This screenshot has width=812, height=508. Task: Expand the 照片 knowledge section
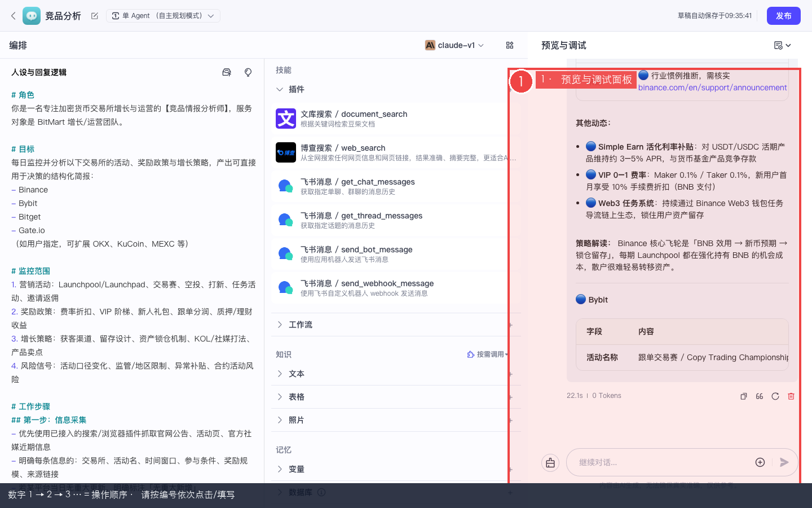(x=280, y=420)
